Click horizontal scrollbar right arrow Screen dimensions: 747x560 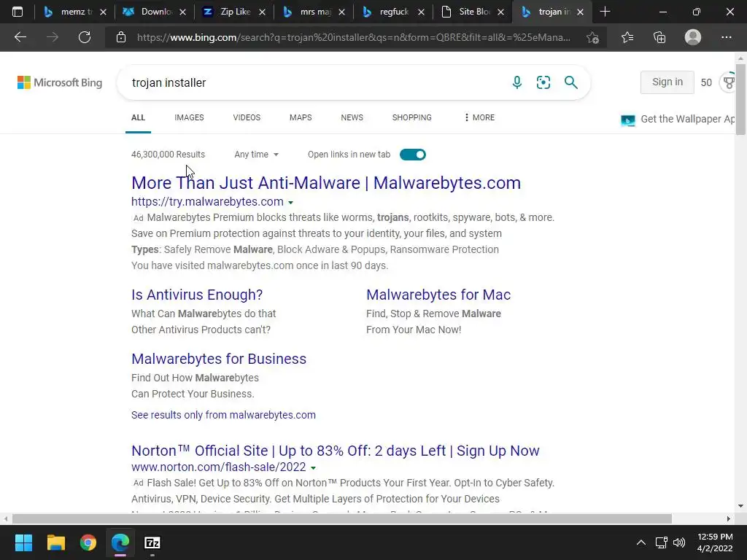[729, 518]
